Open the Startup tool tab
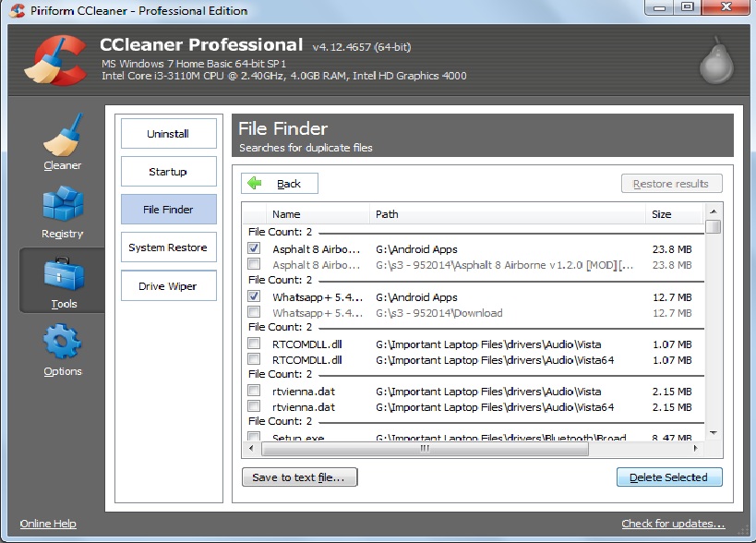The image size is (756, 543). [x=169, y=171]
